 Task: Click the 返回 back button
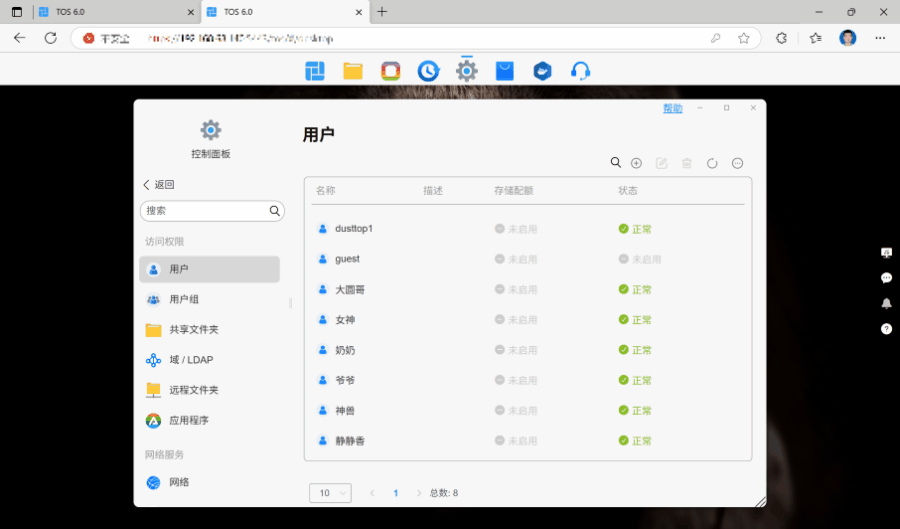tap(159, 184)
